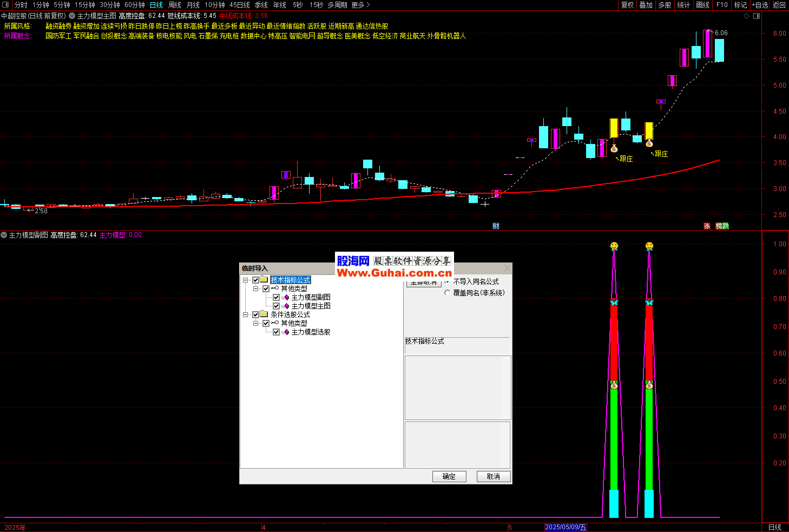Click the 融资融券 style tag

[x=58, y=26]
